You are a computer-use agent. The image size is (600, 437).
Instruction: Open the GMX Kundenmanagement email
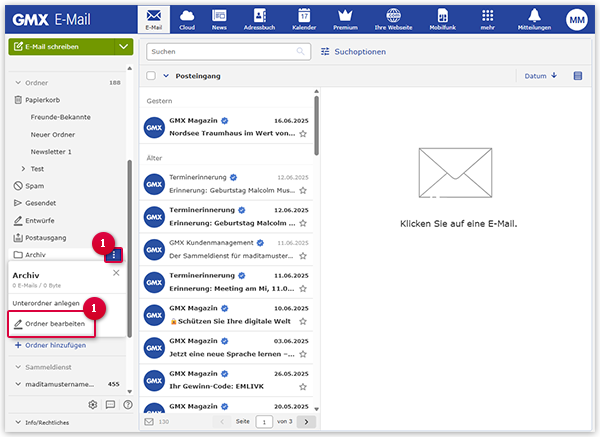pyautogui.click(x=226, y=249)
